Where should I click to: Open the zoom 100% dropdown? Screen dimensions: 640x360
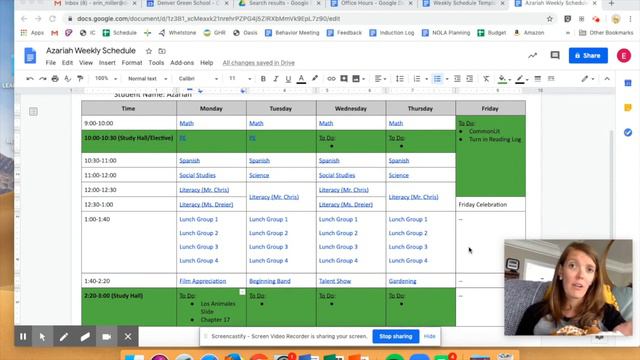coord(106,78)
